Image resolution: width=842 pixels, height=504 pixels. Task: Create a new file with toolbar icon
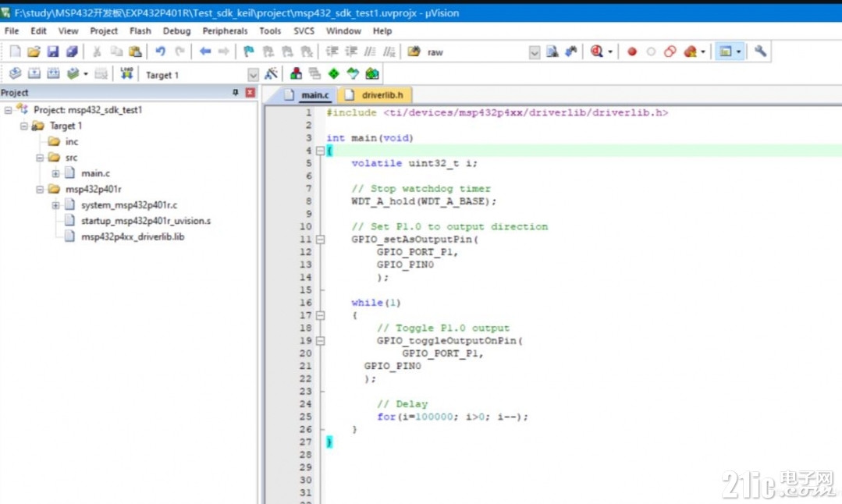pyautogui.click(x=15, y=51)
